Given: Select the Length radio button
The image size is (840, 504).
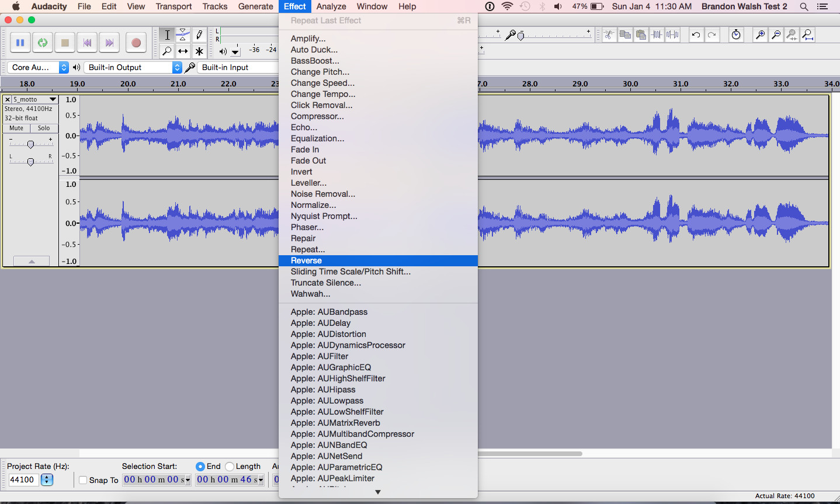Looking at the screenshot, I should [230, 466].
